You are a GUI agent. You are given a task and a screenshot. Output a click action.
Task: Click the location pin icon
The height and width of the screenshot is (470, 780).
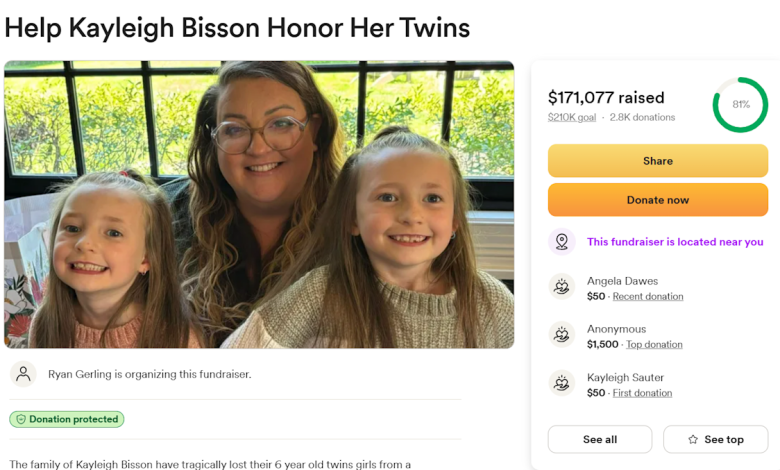pos(562,242)
